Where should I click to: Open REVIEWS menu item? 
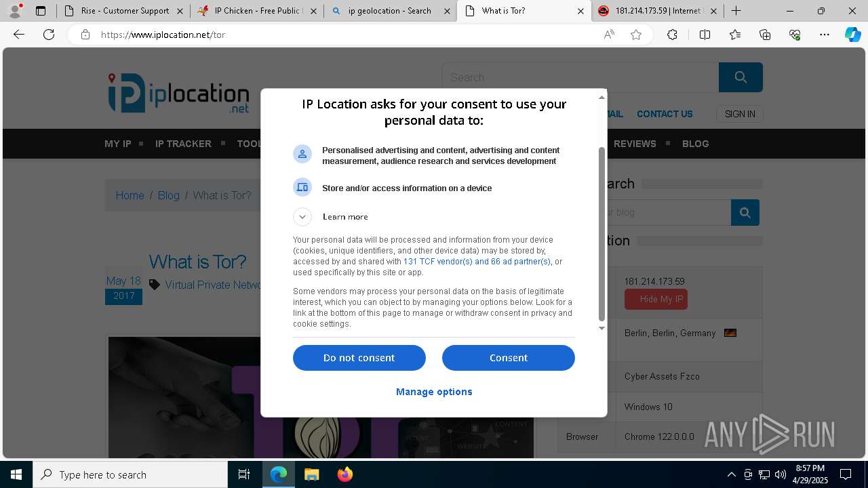[x=635, y=144]
